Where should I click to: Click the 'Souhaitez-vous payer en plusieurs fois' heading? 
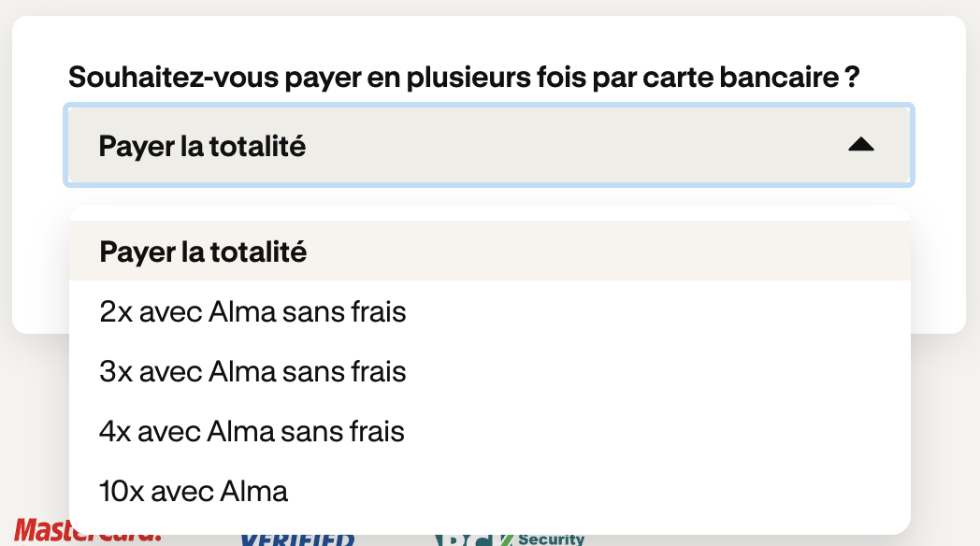(464, 78)
